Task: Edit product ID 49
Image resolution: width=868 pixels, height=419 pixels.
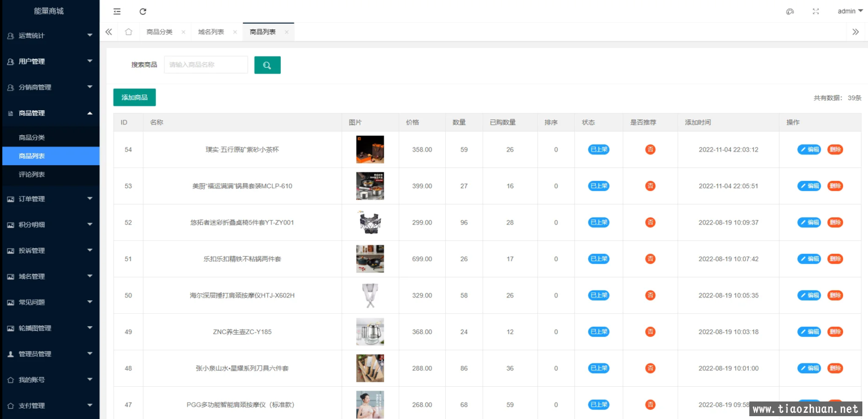Action: tap(809, 332)
